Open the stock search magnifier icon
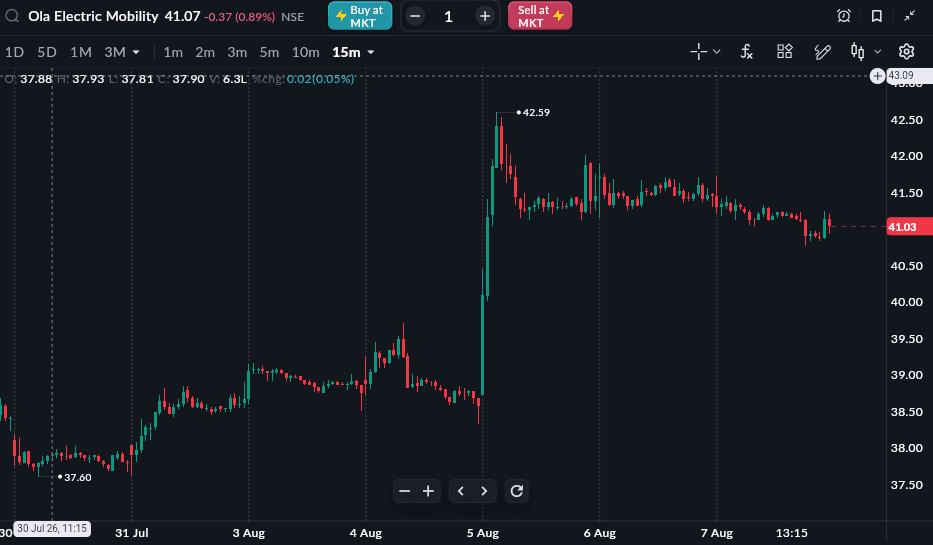This screenshot has height=545, width=933. click(12, 16)
